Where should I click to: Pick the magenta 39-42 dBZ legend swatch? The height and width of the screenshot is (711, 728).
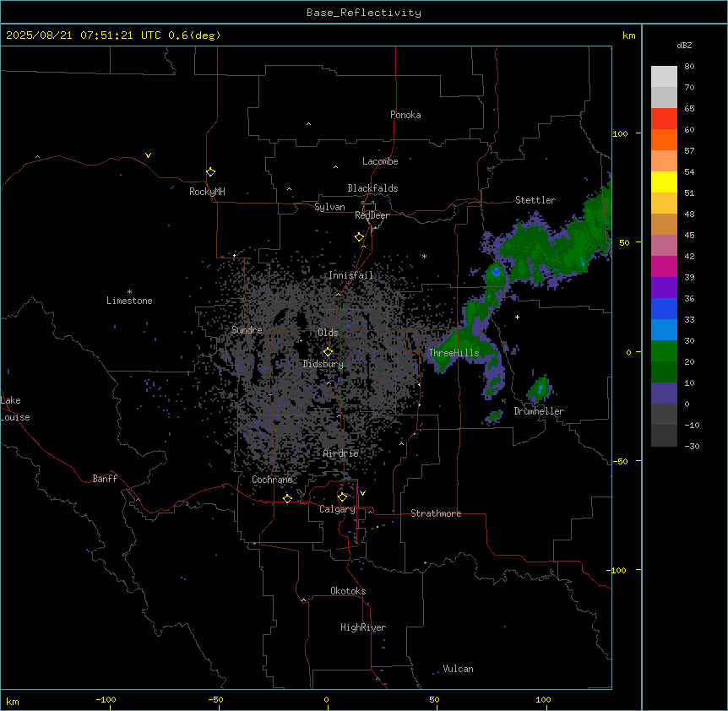tap(664, 266)
